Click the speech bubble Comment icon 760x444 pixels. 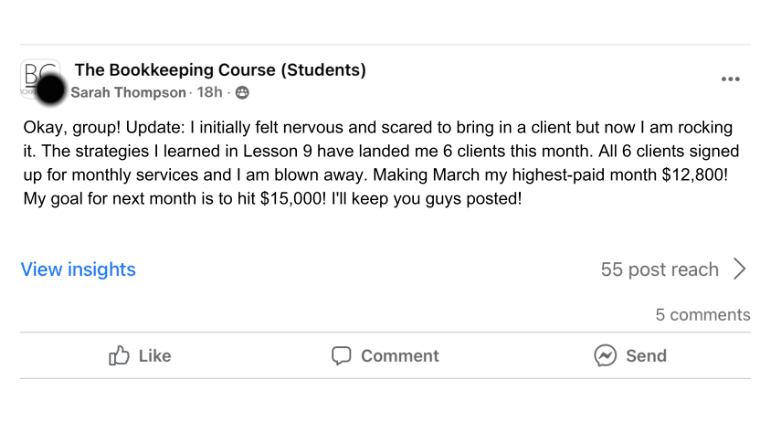342,355
